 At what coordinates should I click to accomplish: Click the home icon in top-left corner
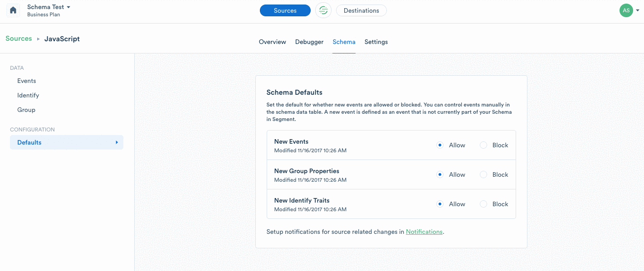13,10
